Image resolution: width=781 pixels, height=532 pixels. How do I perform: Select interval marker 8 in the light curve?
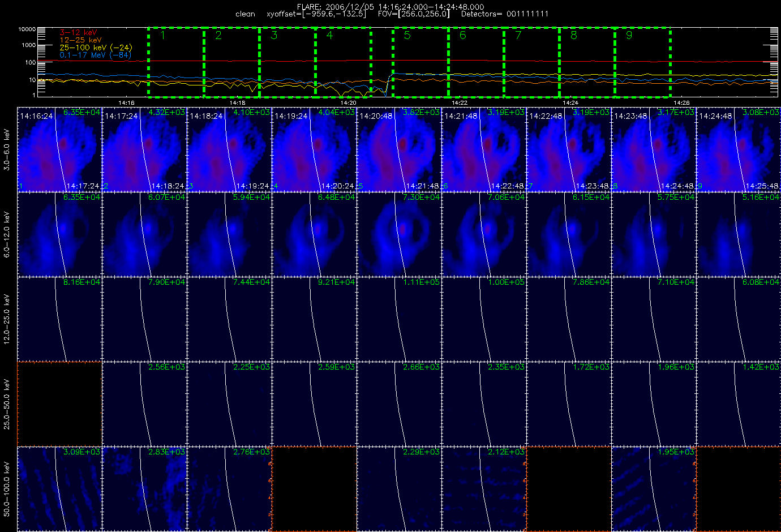[573, 35]
